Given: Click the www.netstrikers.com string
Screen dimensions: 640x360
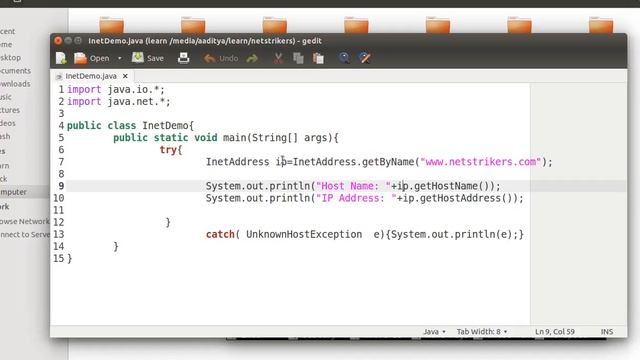Looking at the screenshot, I should [481, 162].
